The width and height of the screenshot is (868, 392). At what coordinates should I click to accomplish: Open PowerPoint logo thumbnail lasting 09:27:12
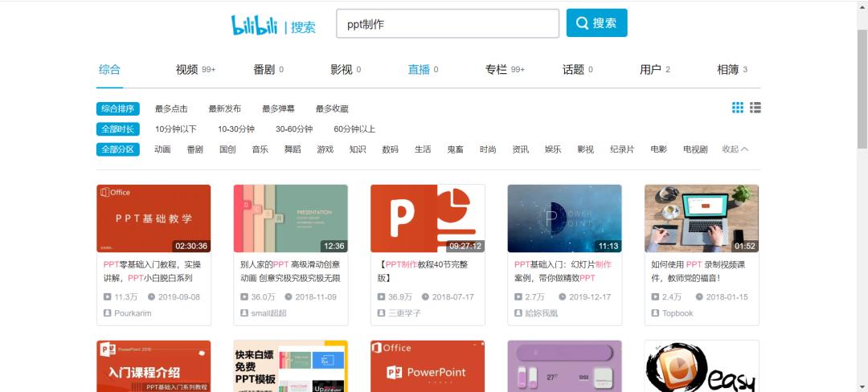pyautogui.click(x=428, y=218)
